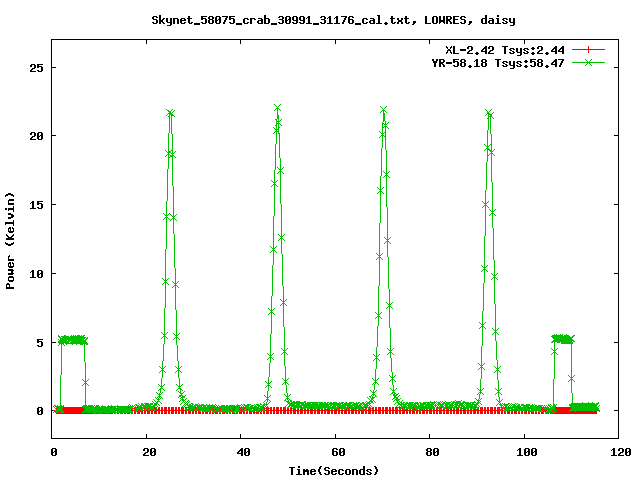Viewport: 640px width, 480px height.
Task: Click x-axis tick label 40
Action: pyautogui.click(x=243, y=452)
